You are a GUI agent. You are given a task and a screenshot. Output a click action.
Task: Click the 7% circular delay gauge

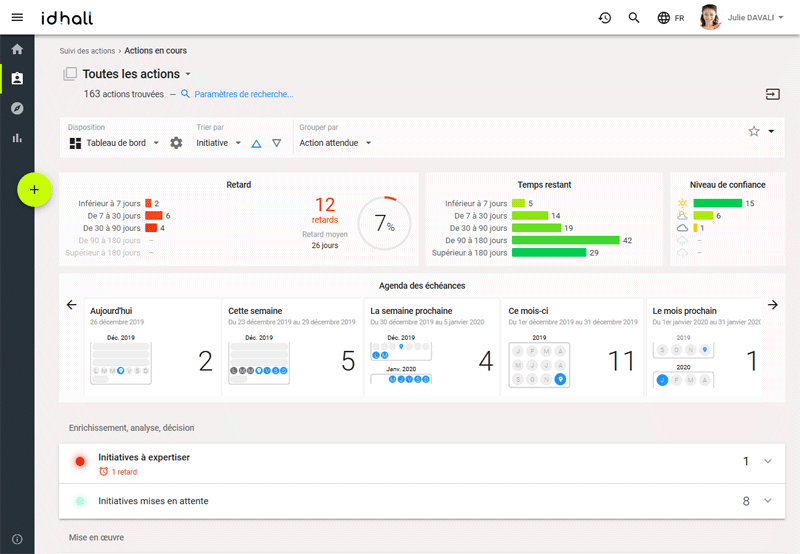coord(384,223)
